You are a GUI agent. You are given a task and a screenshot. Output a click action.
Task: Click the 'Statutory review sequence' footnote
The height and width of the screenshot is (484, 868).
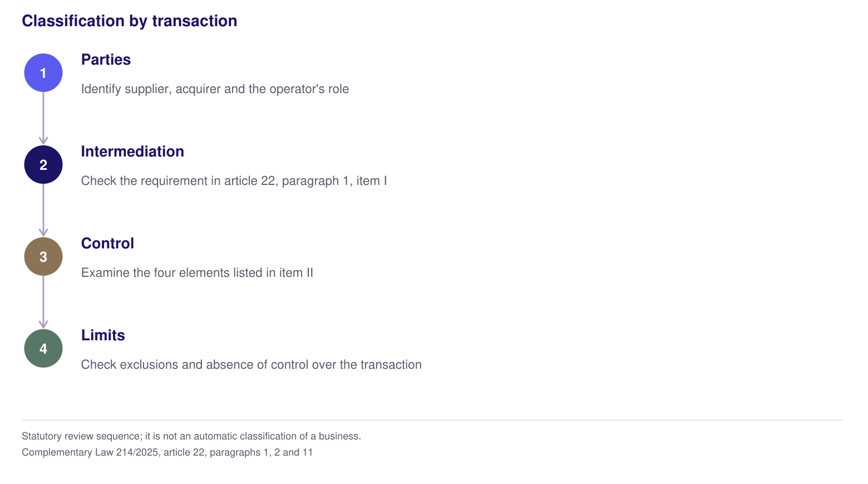coord(191,436)
